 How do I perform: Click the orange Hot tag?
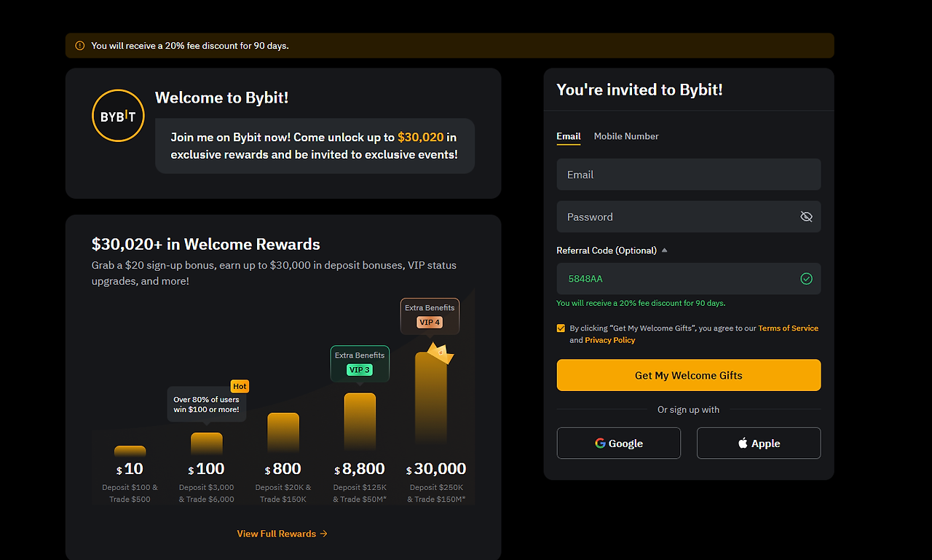(x=240, y=387)
